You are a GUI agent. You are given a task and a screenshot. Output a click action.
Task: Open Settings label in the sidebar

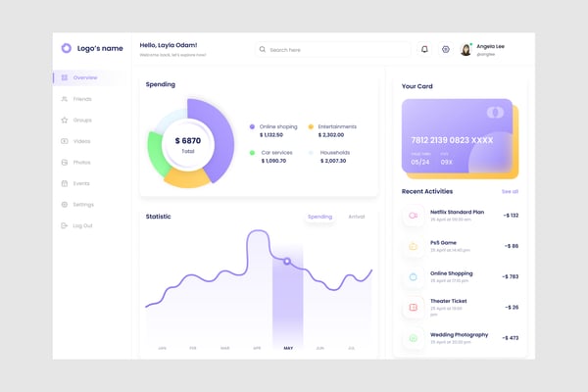(x=83, y=205)
